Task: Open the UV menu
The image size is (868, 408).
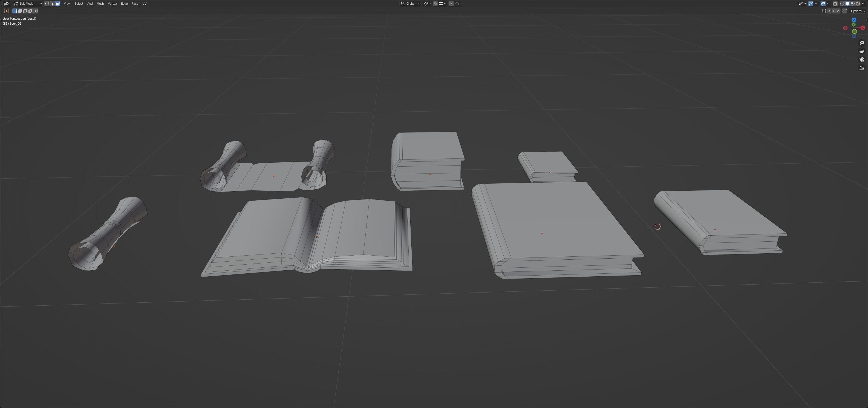Action: (144, 3)
